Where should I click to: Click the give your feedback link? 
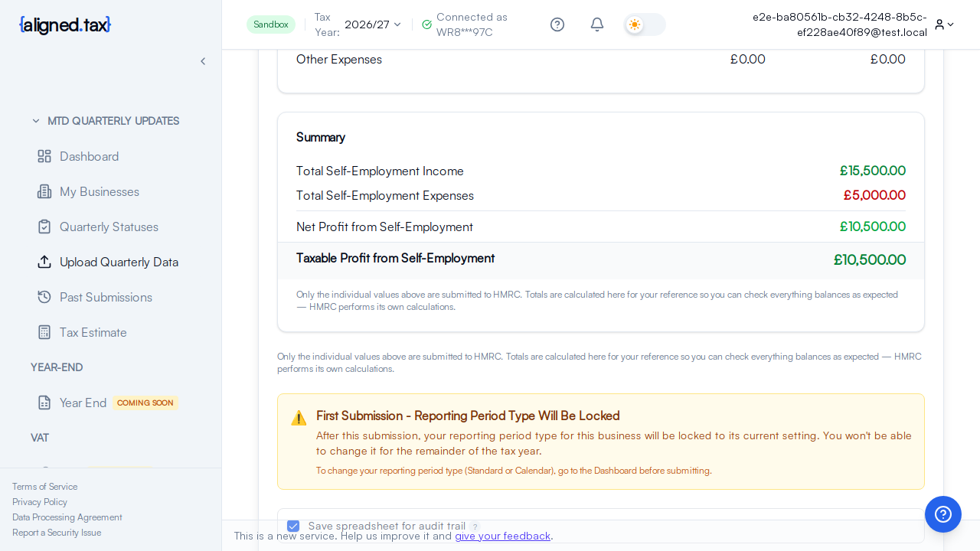coord(502,536)
